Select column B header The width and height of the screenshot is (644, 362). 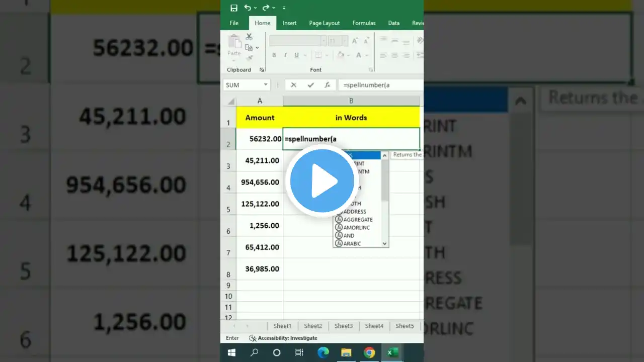point(351,101)
